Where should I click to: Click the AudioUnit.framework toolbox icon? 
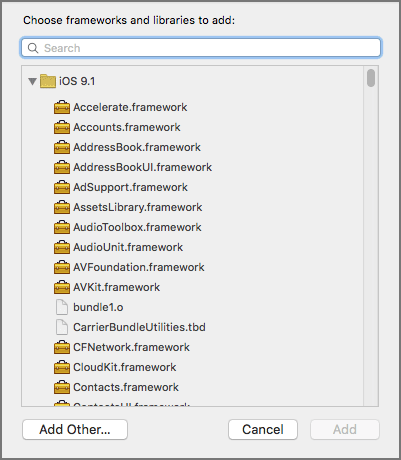62,247
